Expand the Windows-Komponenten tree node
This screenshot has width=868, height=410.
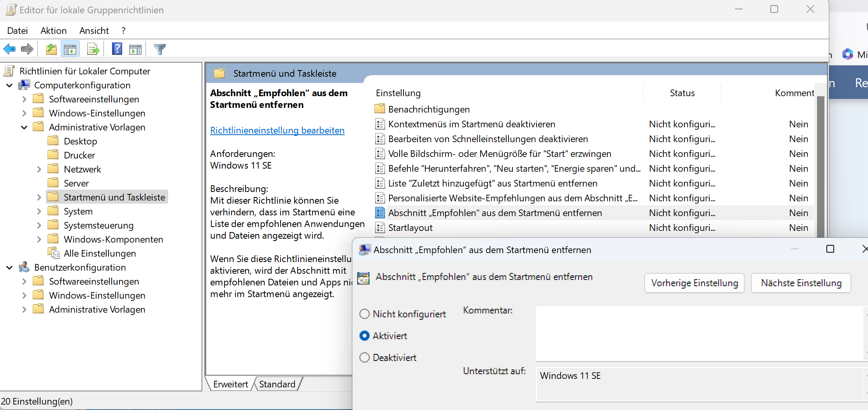coord(39,239)
